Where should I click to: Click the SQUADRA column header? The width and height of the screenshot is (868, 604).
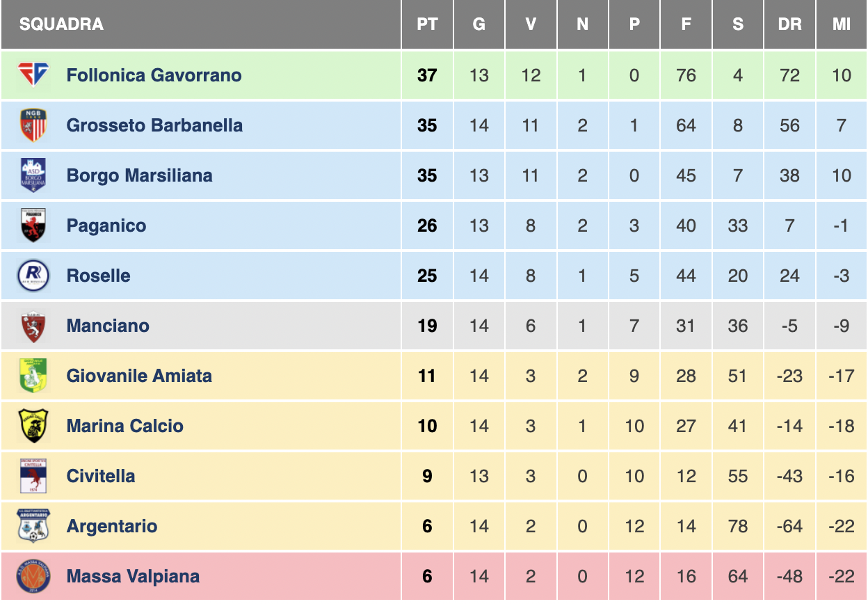coord(61,24)
